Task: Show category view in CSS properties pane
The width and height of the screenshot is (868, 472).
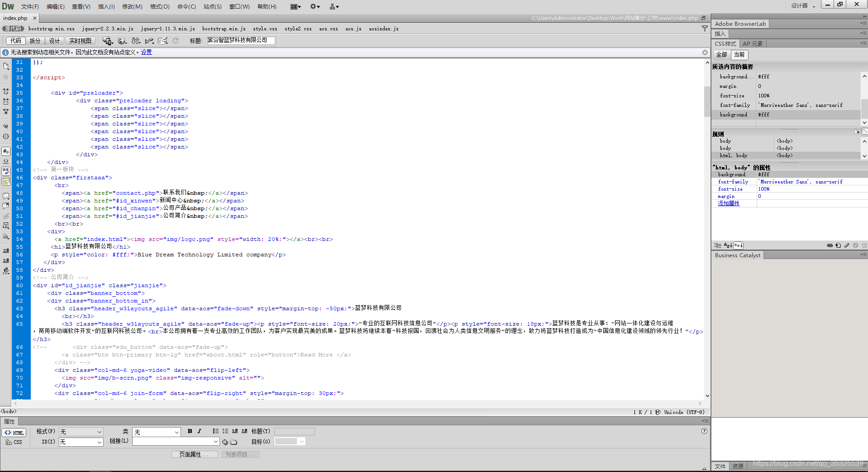Action: [718, 245]
